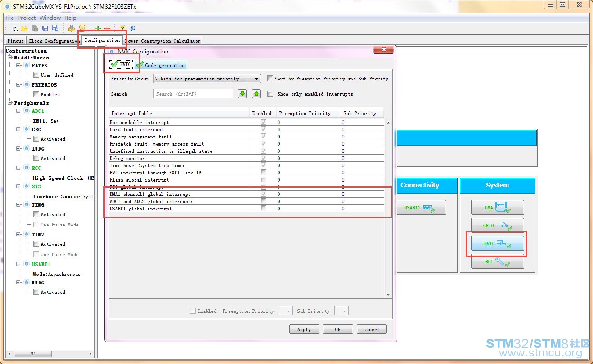The image size is (593, 364).
Task: Select the SYS peripheral in the tree
Action: (x=36, y=186)
